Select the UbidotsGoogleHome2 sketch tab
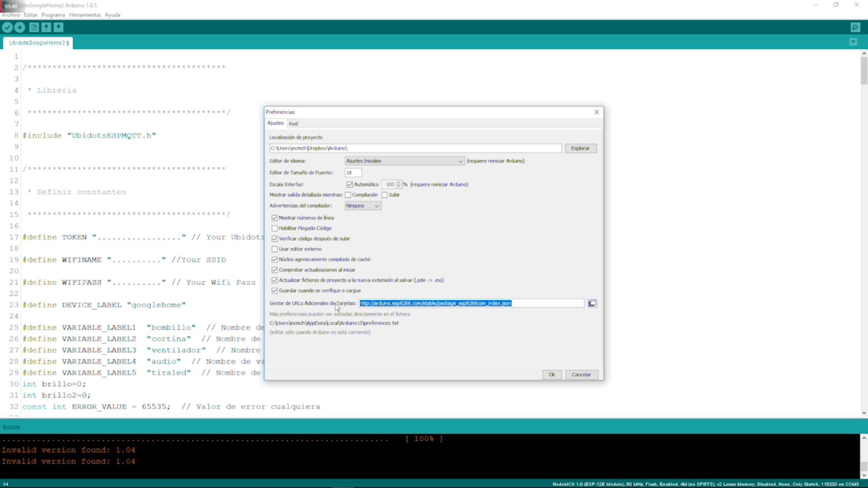 click(x=39, y=43)
